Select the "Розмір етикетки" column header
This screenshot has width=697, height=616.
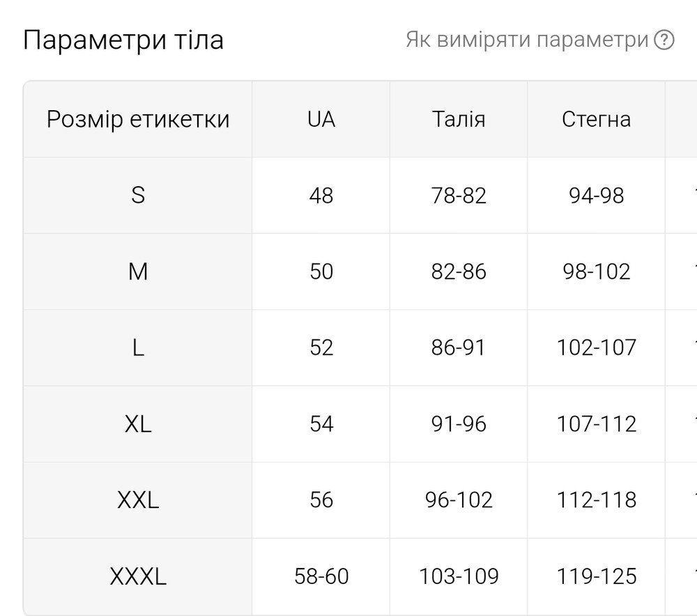point(138,119)
